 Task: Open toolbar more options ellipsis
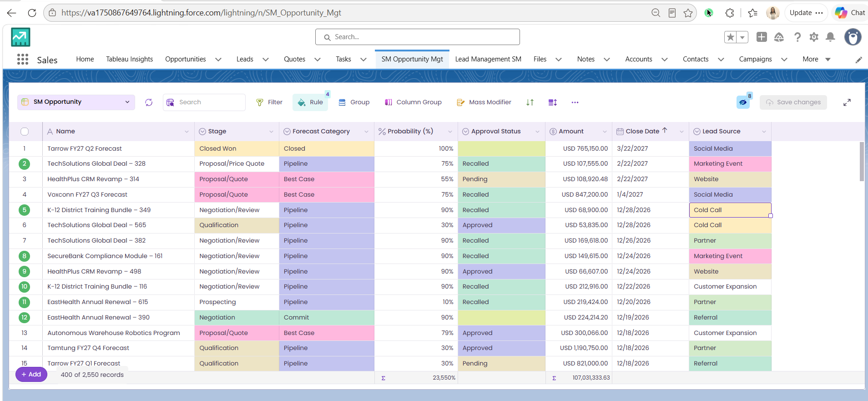tap(575, 102)
